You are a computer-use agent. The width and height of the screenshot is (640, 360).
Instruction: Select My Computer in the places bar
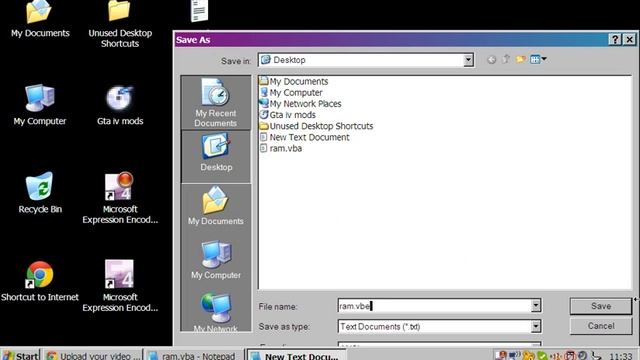pyautogui.click(x=216, y=260)
